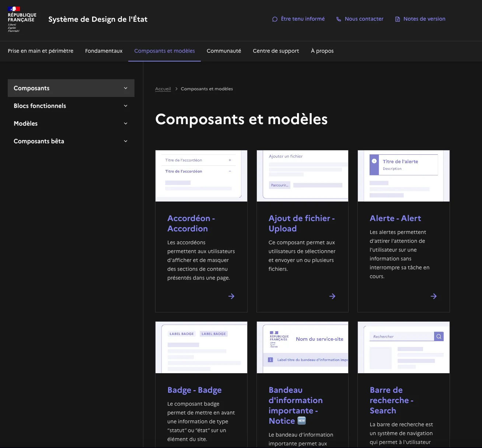Click the speech bubble icon beside Être tenu informé
Screen dimensions: 482x448
point(275,19)
